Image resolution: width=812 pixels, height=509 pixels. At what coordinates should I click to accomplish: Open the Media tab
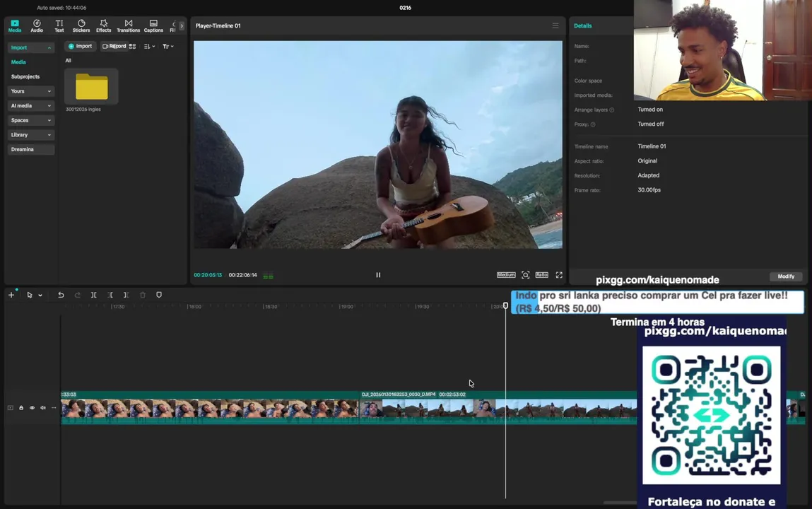tap(15, 26)
